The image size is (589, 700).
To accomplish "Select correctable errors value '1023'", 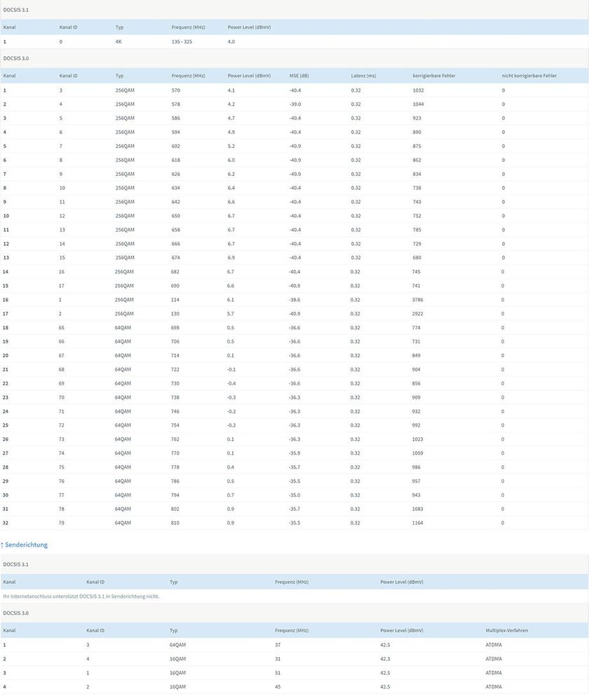I will click(417, 439).
